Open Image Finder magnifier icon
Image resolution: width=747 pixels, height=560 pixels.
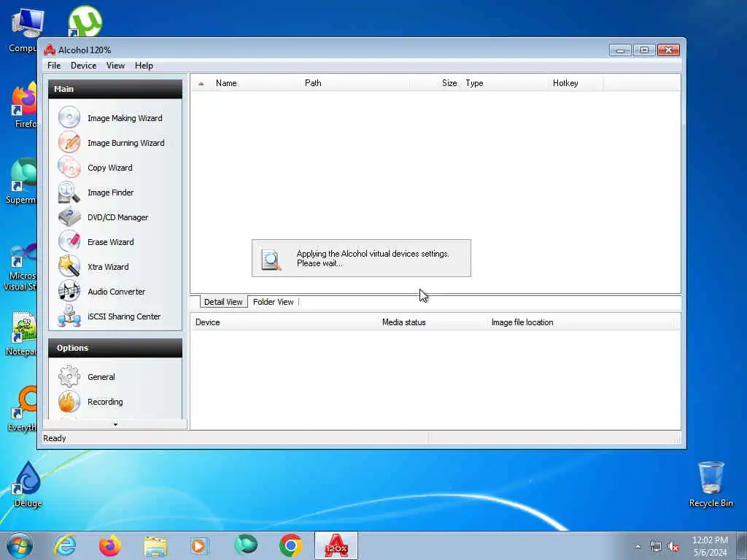click(x=69, y=192)
